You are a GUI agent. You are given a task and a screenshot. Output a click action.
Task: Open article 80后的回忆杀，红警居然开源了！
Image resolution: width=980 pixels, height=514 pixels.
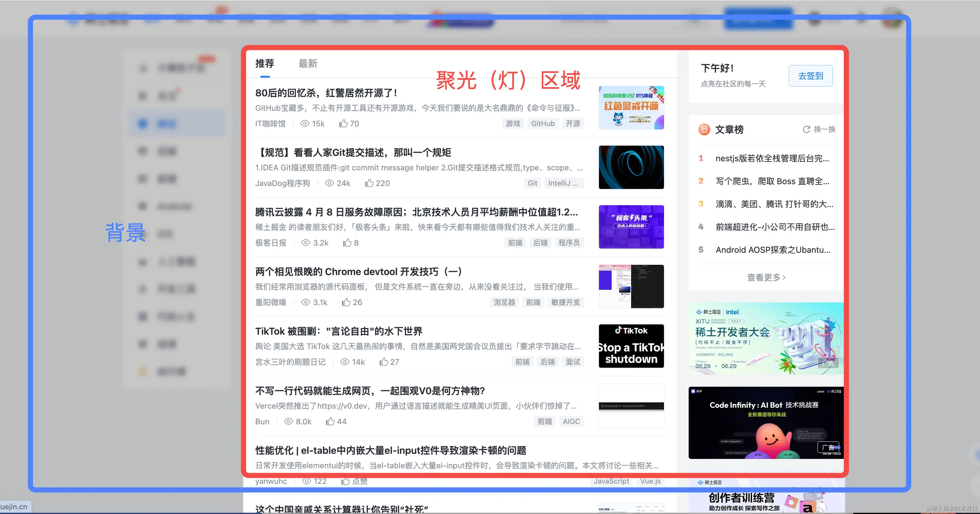tap(326, 93)
